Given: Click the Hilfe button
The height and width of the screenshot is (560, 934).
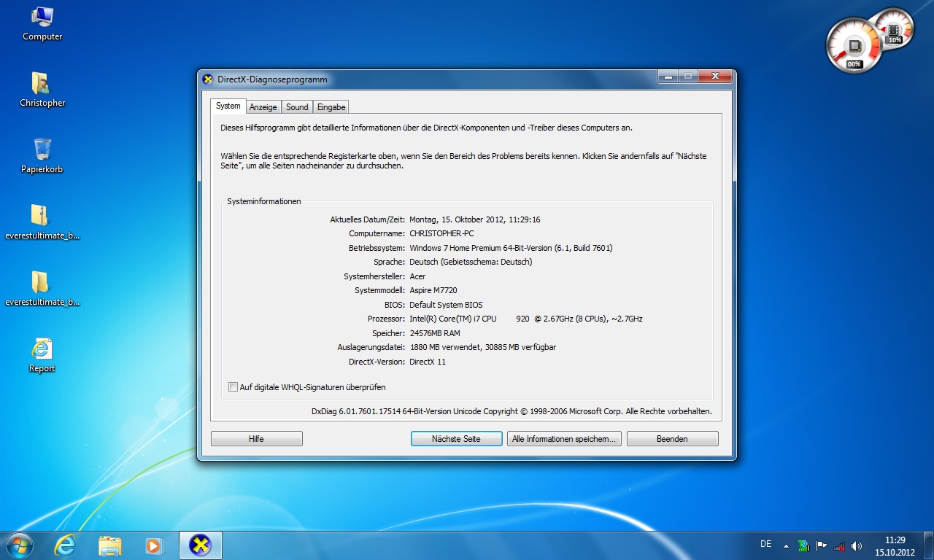Looking at the screenshot, I should [x=256, y=439].
